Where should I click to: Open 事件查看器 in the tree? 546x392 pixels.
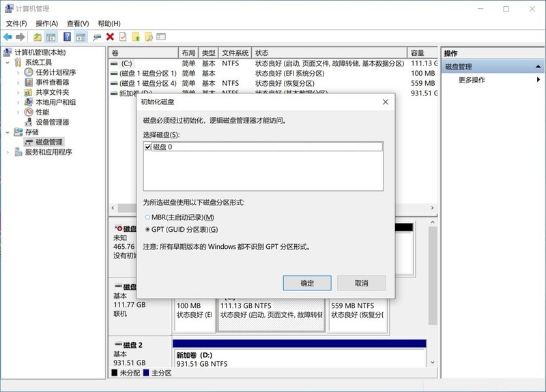coord(53,82)
